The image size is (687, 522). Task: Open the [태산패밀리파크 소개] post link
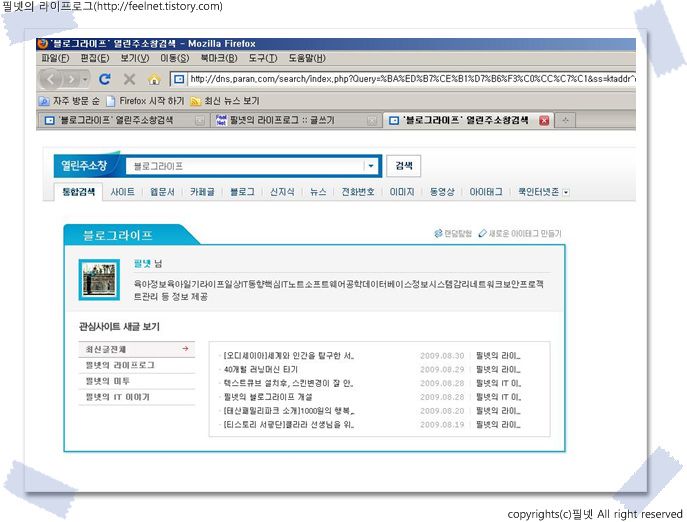[288, 411]
